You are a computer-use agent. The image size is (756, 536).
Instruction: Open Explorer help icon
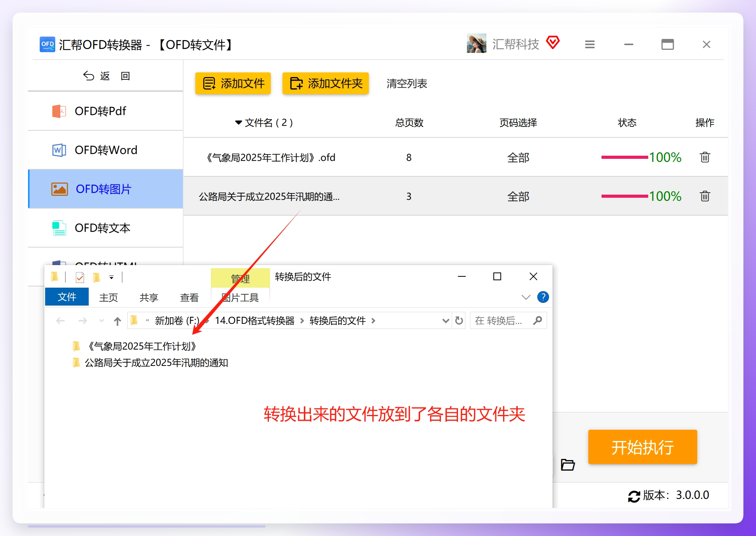click(x=543, y=297)
